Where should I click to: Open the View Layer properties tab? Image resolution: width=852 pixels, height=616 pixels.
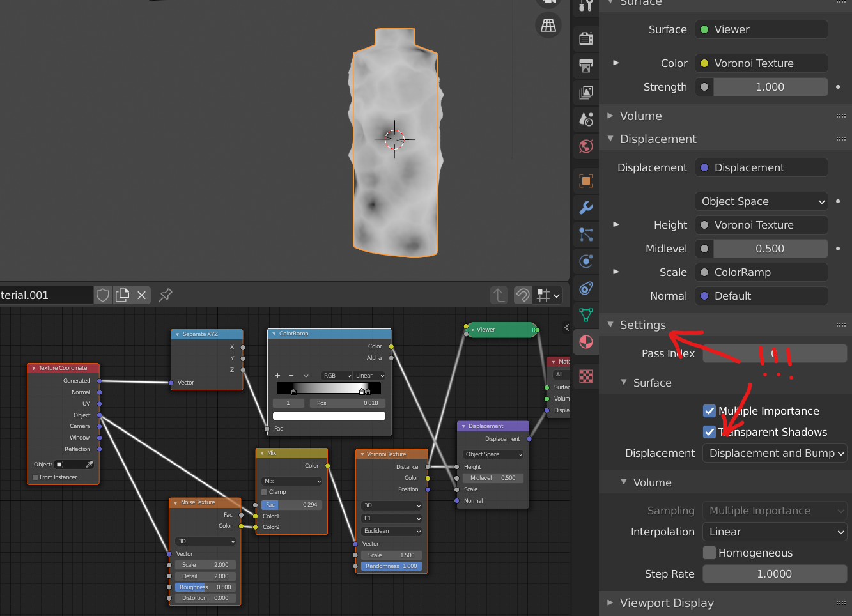click(585, 92)
